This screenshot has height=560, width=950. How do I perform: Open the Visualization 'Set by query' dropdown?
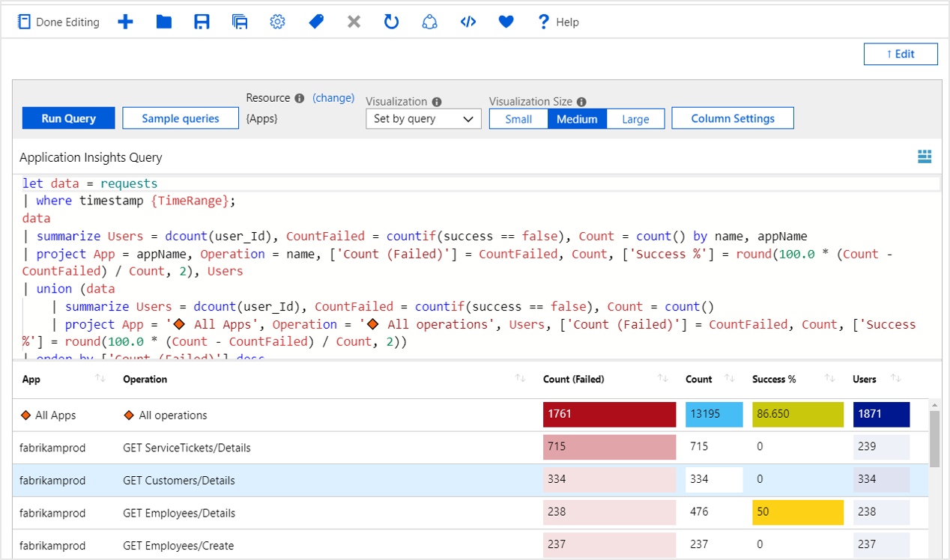point(423,119)
